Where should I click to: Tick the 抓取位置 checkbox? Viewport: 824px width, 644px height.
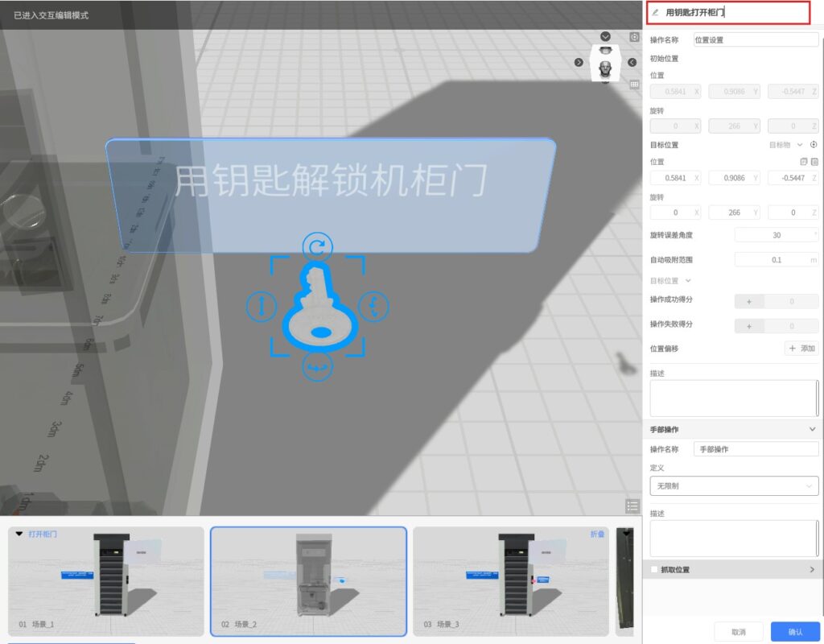click(x=654, y=570)
